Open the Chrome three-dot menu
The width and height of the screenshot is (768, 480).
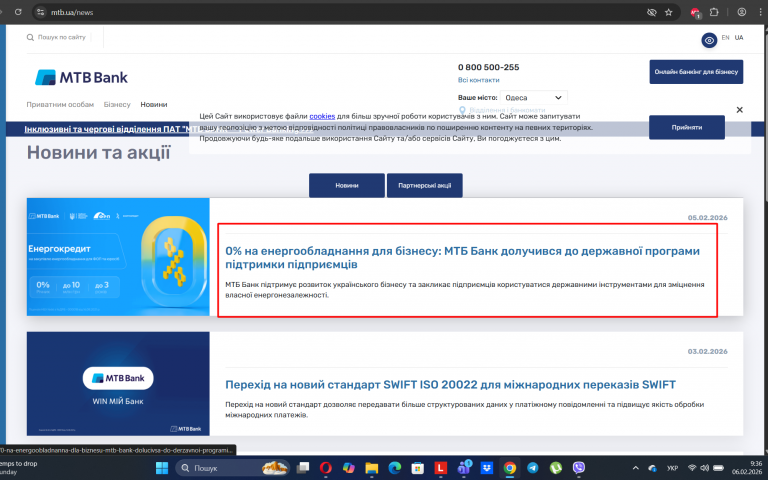pyautogui.click(x=760, y=12)
